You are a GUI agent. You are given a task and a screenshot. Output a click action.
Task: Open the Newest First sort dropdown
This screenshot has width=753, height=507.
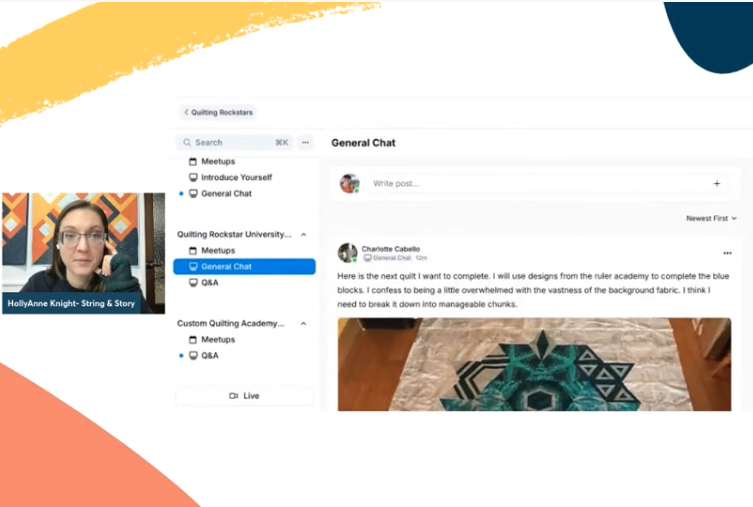coord(711,218)
